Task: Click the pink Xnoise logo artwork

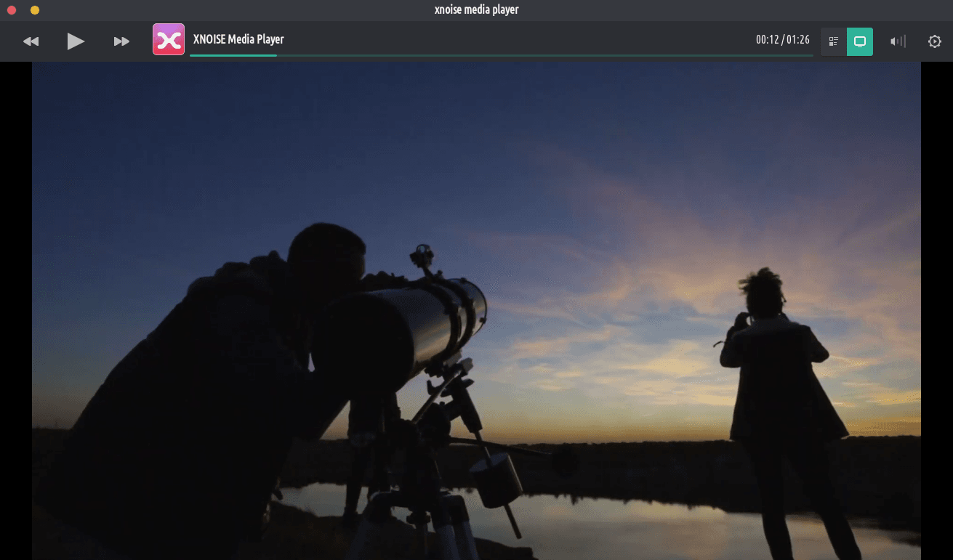Action: click(x=169, y=39)
